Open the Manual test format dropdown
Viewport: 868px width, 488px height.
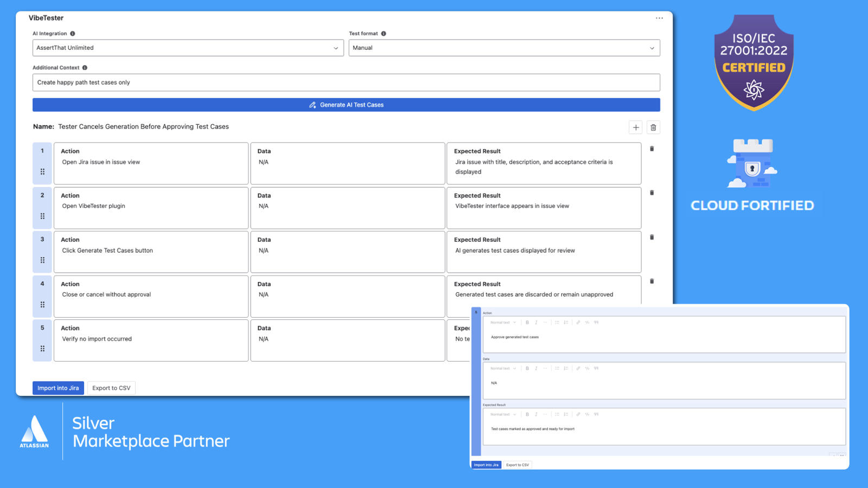pos(504,48)
